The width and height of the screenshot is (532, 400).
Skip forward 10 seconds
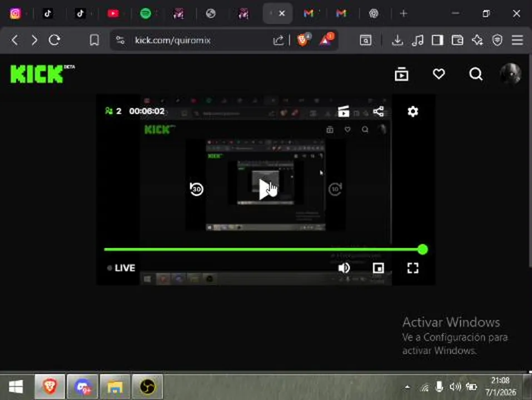(335, 189)
